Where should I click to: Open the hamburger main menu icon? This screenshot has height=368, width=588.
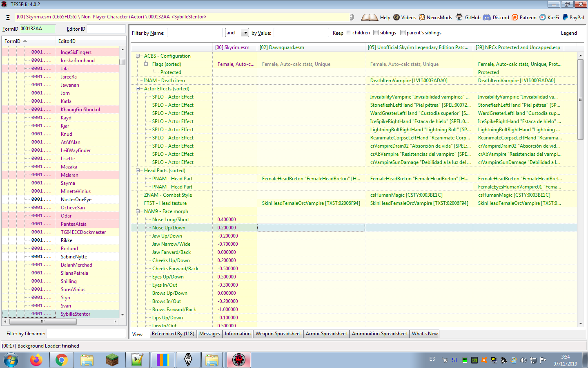tap(7, 17)
